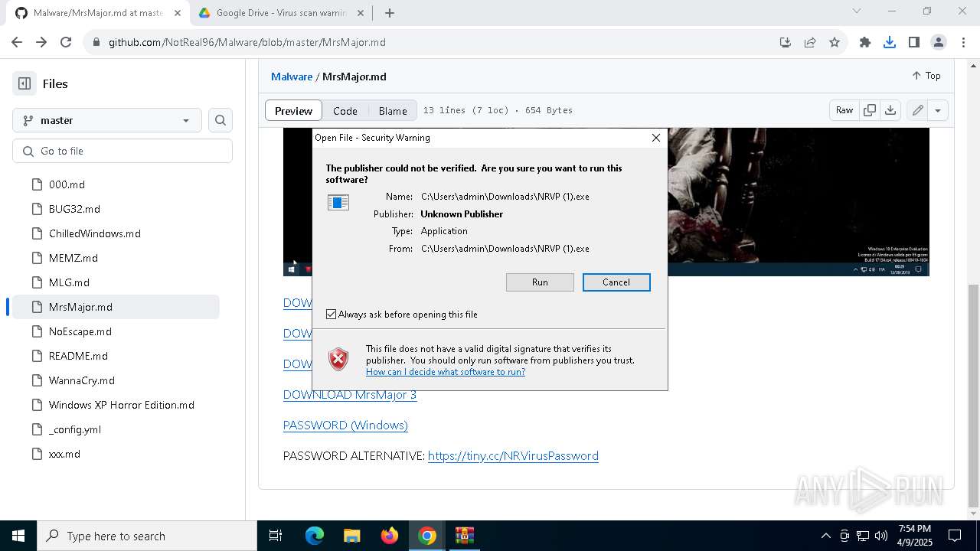
Task: Click Cancel in the Security Warning dialog
Action: 616,282
